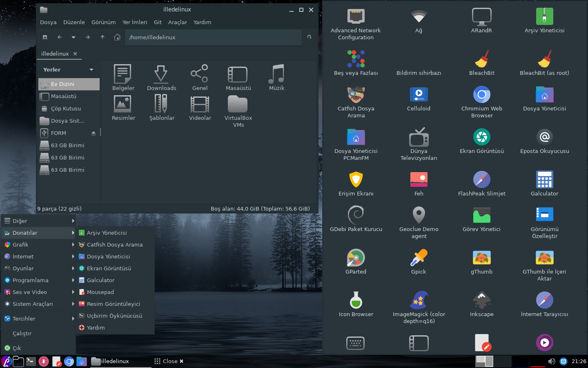
Task: Close the illedelinux tab
Action: [75, 54]
